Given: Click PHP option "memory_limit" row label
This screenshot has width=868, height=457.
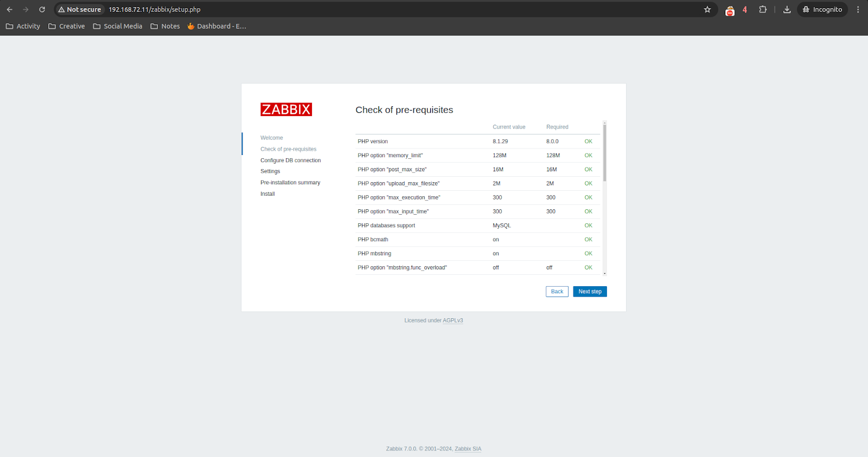Looking at the screenshot, I should pyautogui.click(x=390, y=156).
